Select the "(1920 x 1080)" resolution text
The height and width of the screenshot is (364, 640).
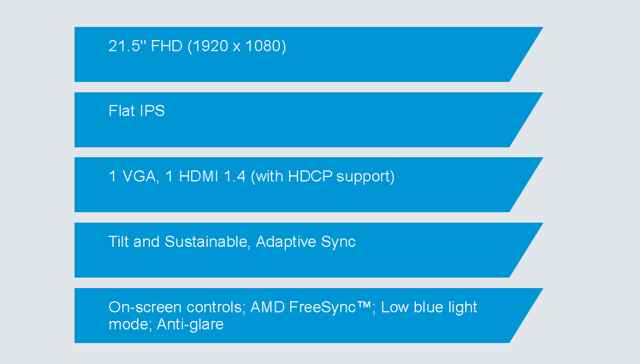237,46
